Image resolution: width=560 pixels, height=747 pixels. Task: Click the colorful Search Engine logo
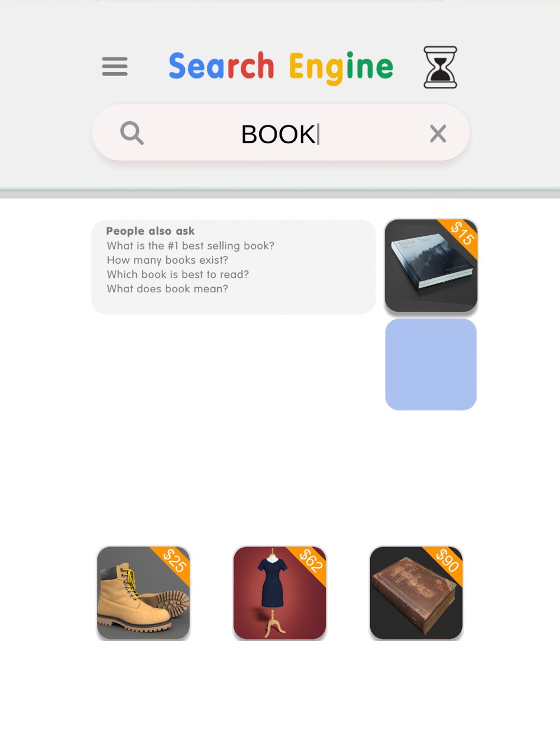click(281, 67)
